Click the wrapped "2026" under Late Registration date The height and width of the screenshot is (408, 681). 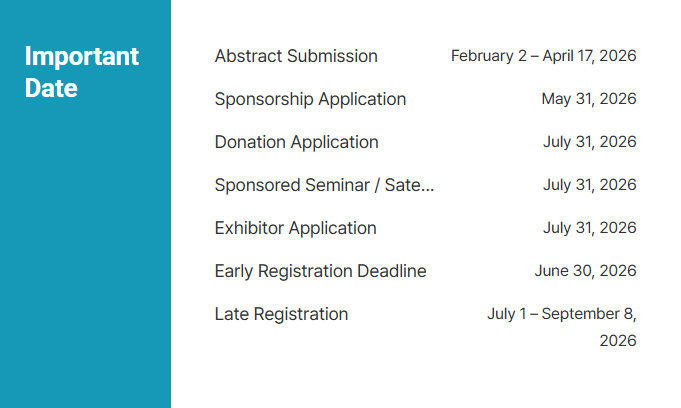click(x=618, y=341)
